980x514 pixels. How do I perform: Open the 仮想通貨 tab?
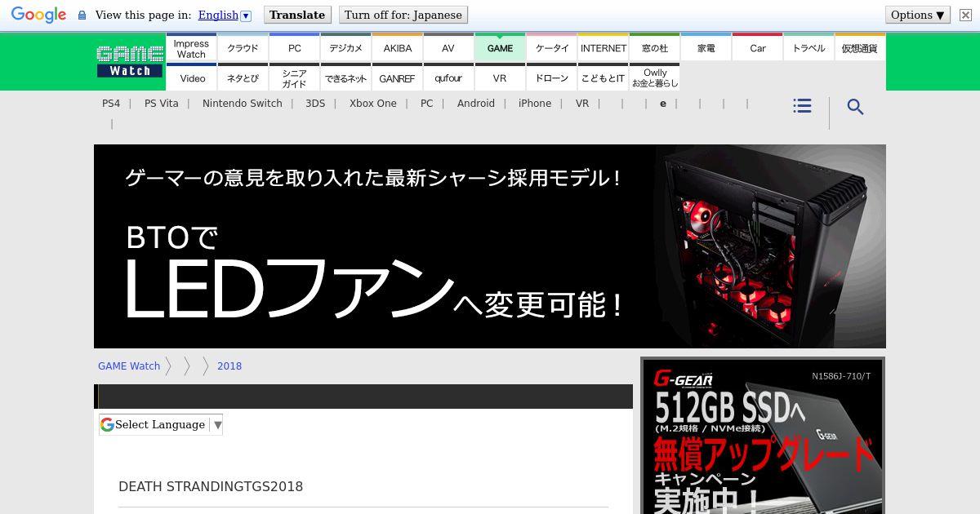[860, 48]
